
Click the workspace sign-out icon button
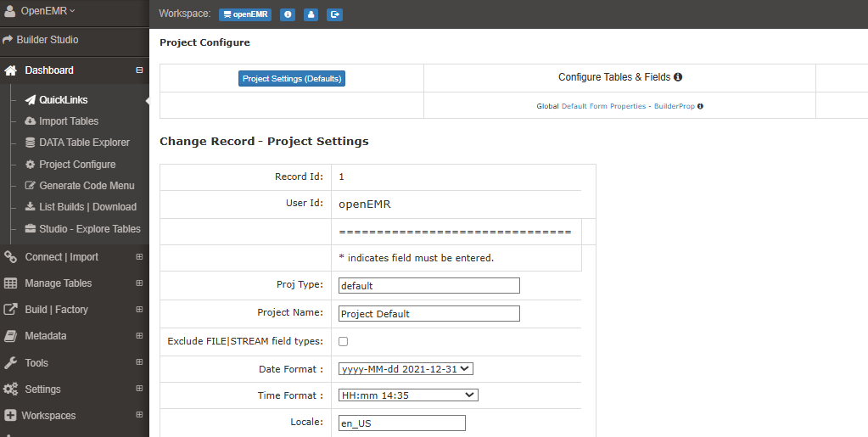[334, 15]
